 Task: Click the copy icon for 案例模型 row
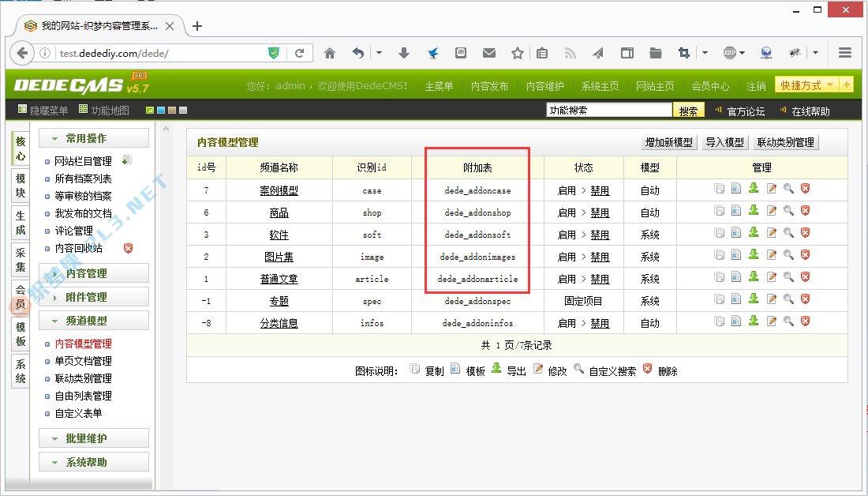(719, 189)
